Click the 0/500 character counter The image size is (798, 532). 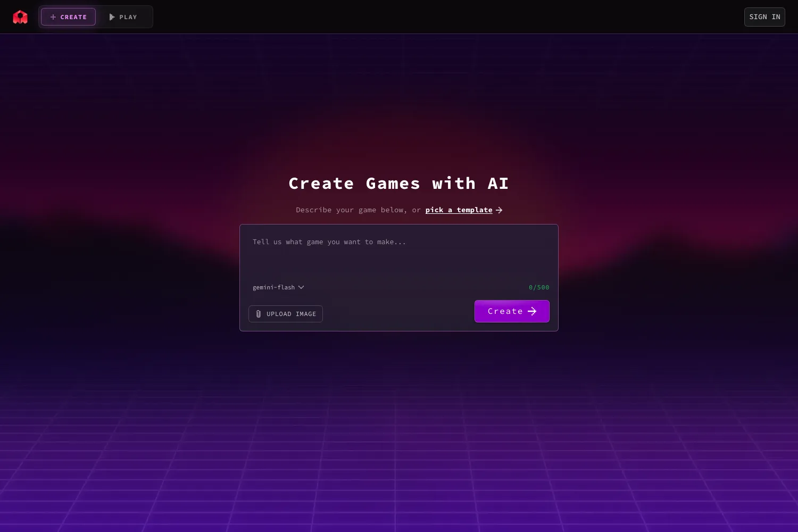point(539,287)
